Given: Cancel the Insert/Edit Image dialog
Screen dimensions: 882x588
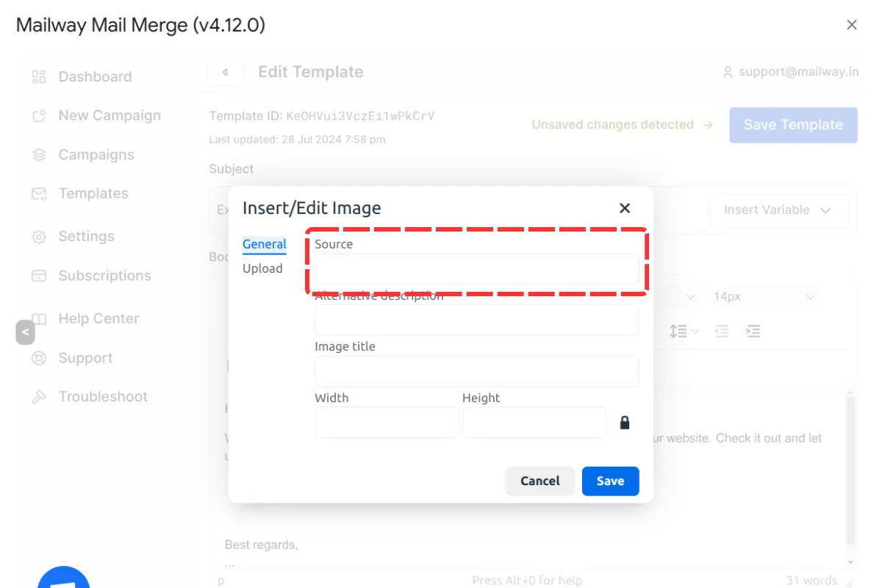Looking at the screenshot, I should pyautogui.click(x=539, y=481).
